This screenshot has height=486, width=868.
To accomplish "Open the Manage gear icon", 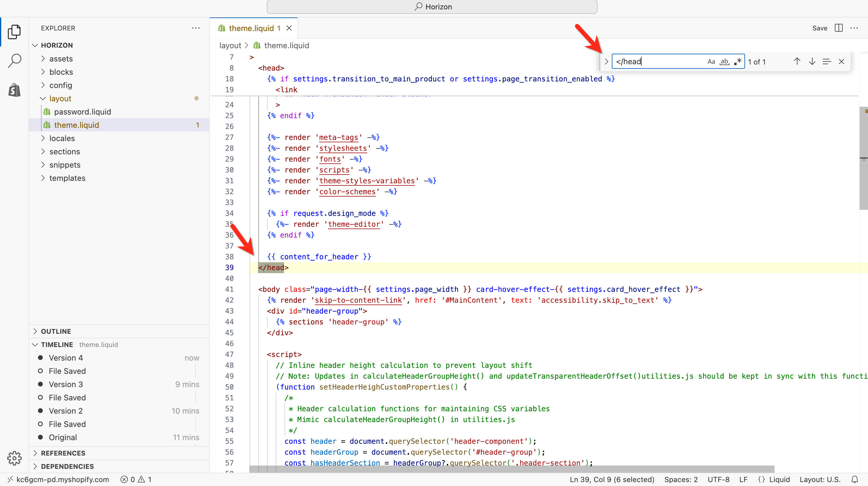I will click(14, 458).
